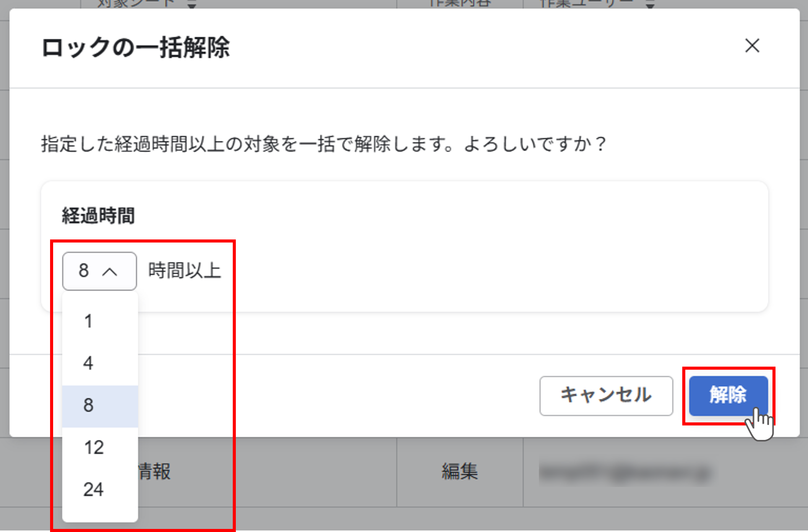
Task: Open the 作業ユーザー column filter arrow
Action: 650,5
